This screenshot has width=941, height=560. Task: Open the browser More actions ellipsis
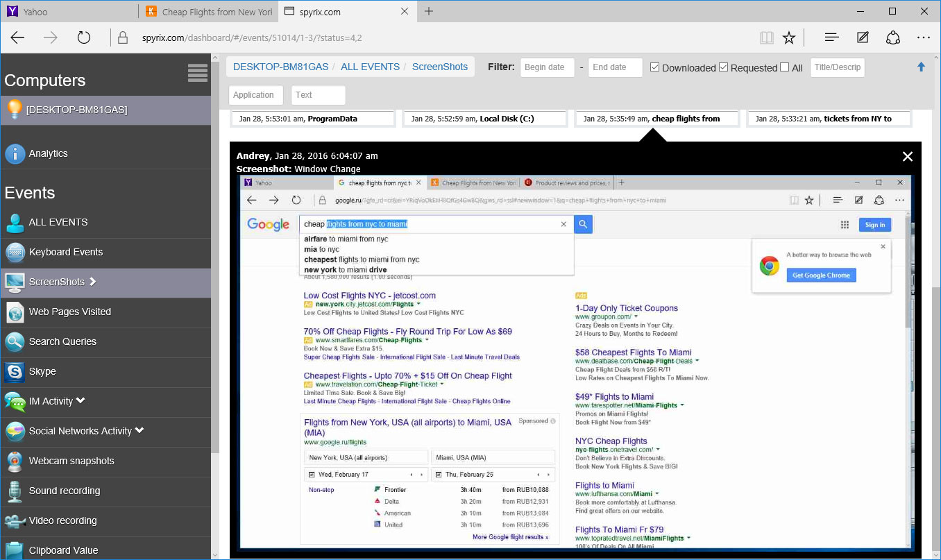[923, 37]
